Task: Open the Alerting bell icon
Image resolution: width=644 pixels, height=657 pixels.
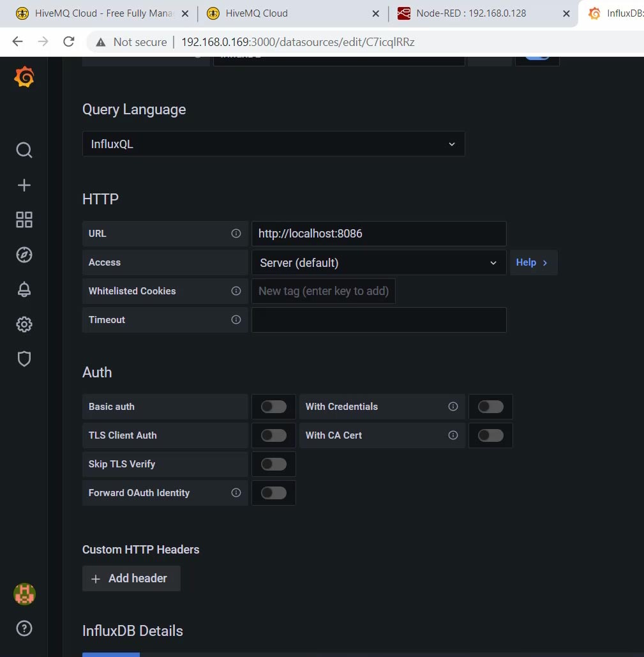Action: point(24,289)
